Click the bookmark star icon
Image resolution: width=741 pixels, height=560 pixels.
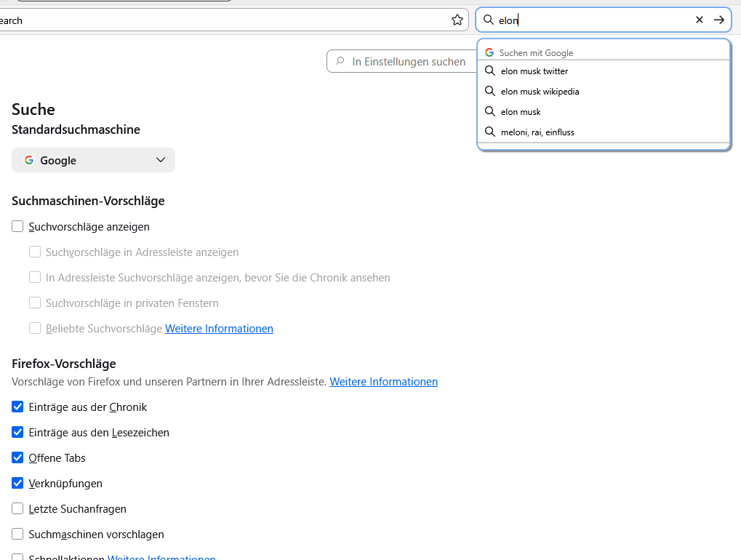[x=457, y=20]
